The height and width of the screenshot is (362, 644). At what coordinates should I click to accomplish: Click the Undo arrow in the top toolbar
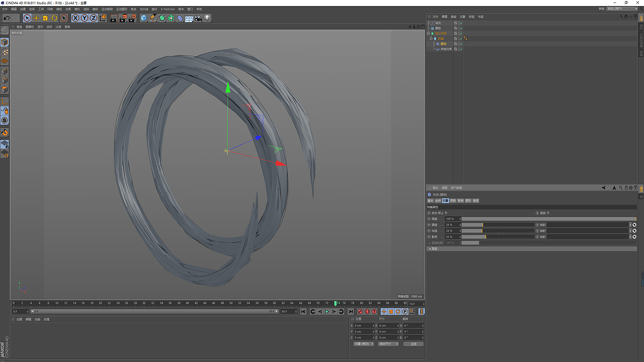click(x=7, y=18)
